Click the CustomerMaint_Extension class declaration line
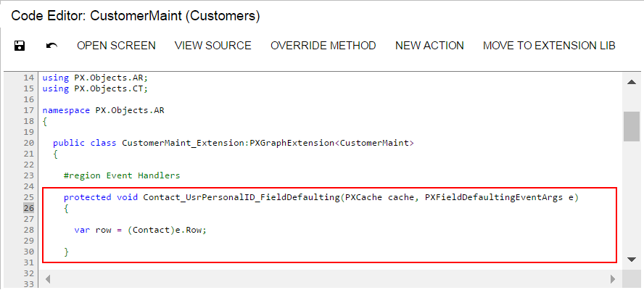The height and width of the screenshot is (290, 644). tap(233, 143)
